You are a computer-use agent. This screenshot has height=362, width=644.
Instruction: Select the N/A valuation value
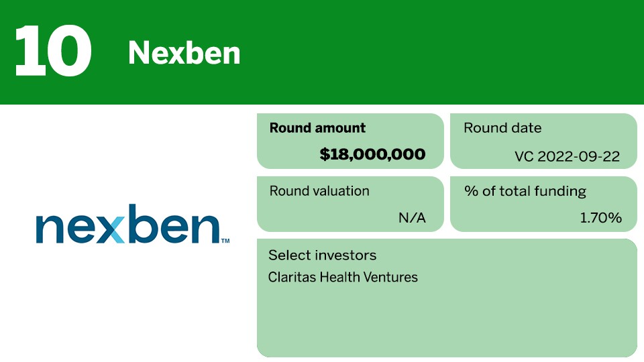(x=412, y=218)
